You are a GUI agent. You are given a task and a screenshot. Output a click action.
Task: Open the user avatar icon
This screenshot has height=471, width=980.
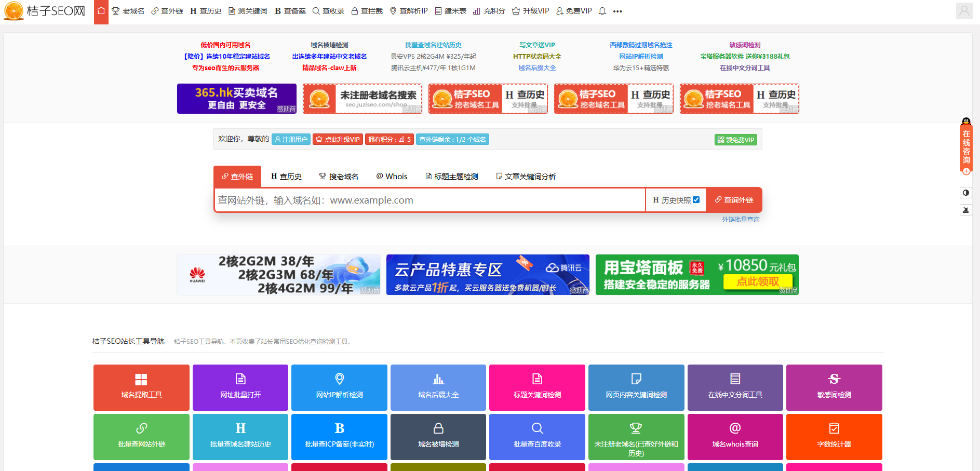pos(964,11)
